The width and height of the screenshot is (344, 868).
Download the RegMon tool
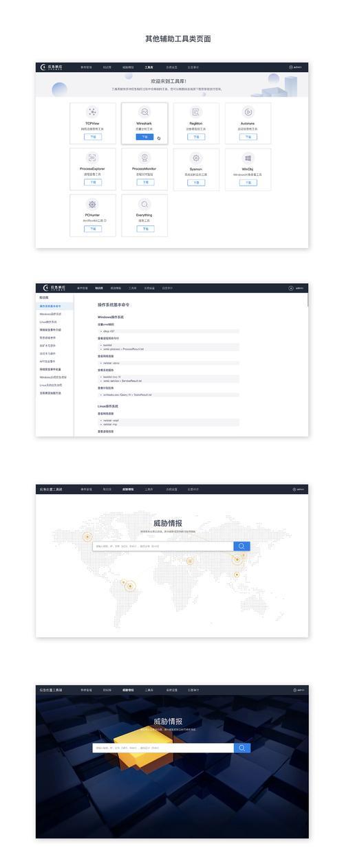click(x=196, y=137)
